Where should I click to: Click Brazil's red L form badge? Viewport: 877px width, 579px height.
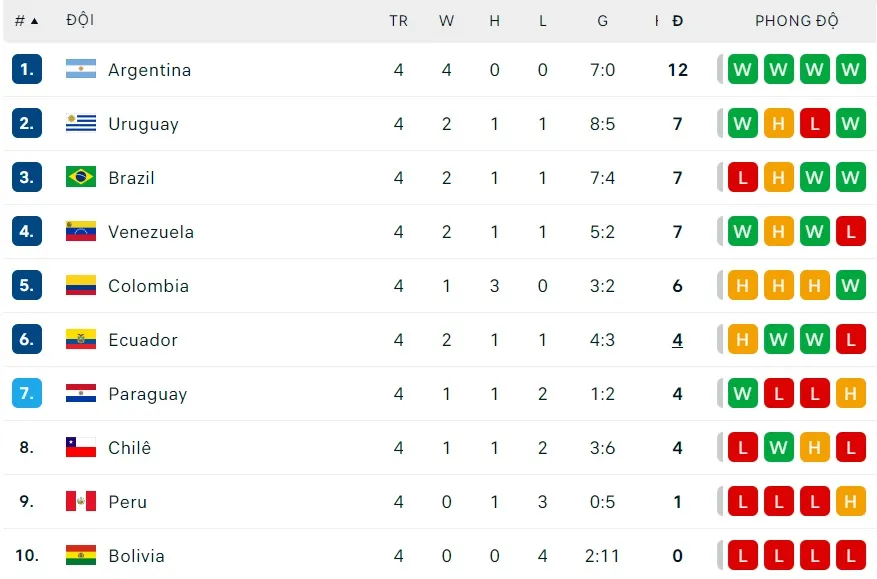(743, 178)
